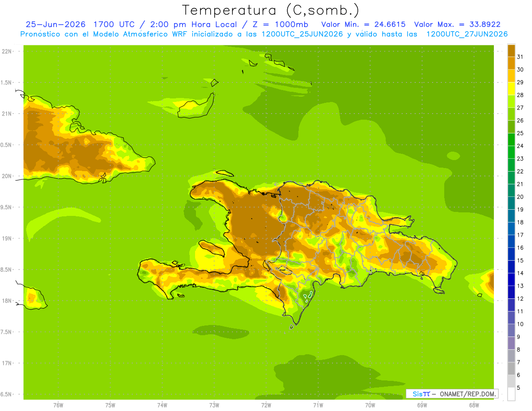Click the "72W" longitude label
The height and width of the screenshot is (411, 532).
[x=266, y=405]
